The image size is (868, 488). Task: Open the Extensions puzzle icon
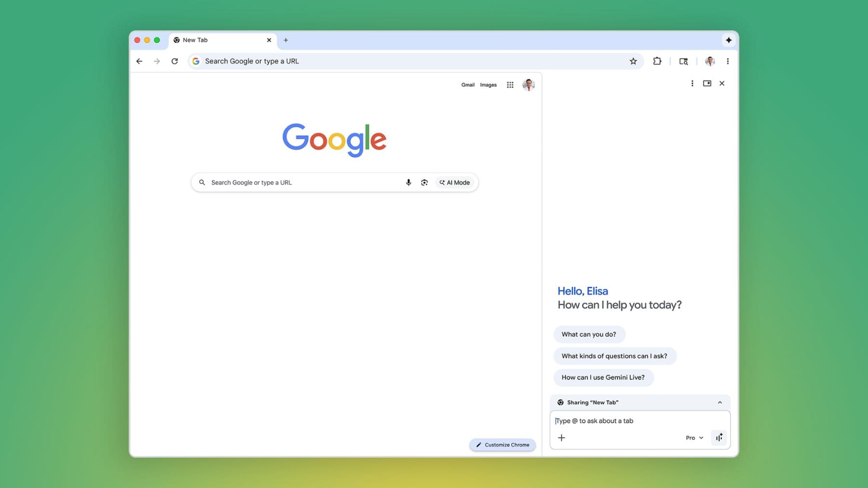(657, 61)
